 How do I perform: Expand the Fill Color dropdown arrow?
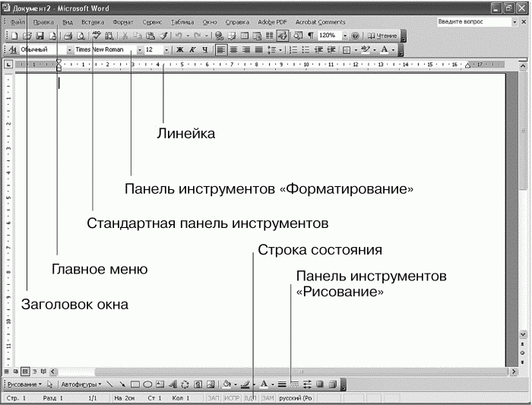(235, 384)
